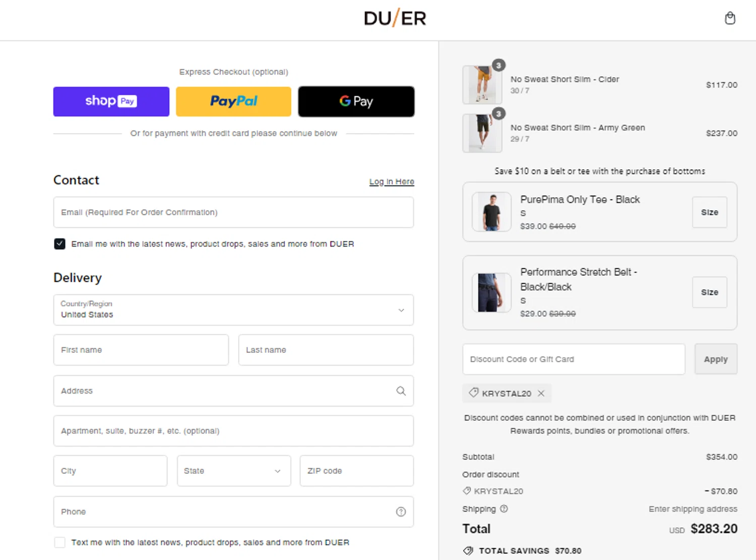
Task: Click the Enter shipping address text
Action: (693, 509)
